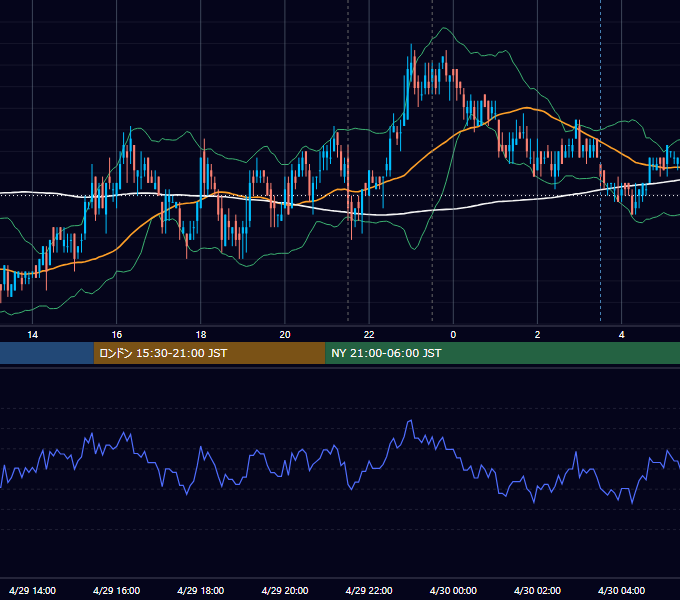Click the 0 hour axis label
Image resolution: width=680 pixels, height=600 pixels.
453,335
